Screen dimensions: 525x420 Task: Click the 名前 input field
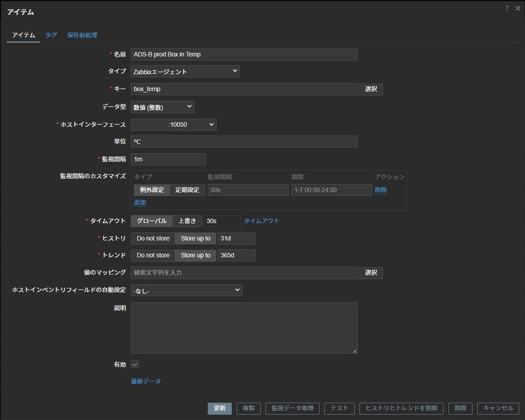[244, 54]
